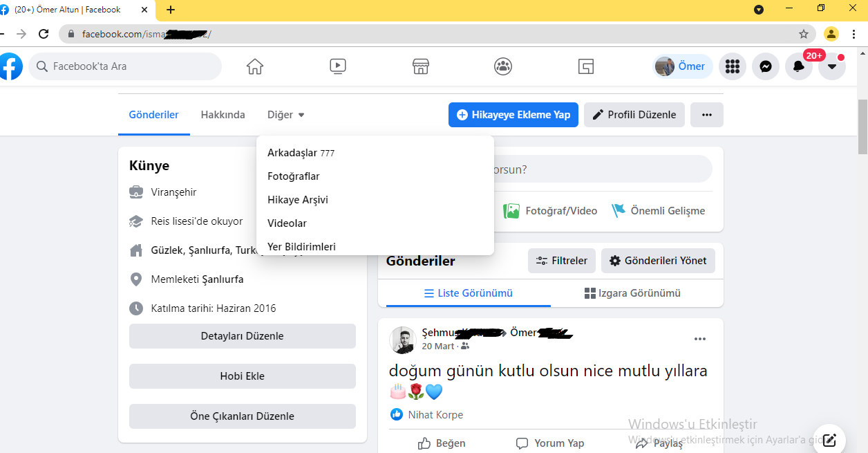Open the Marketplace storefront icon

[421, 66]
